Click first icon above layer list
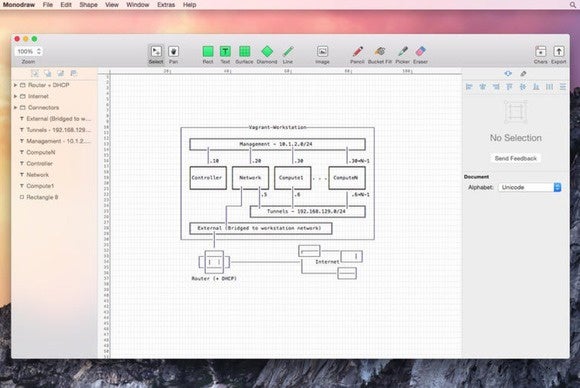580x388 pixels. coord(35,73)
